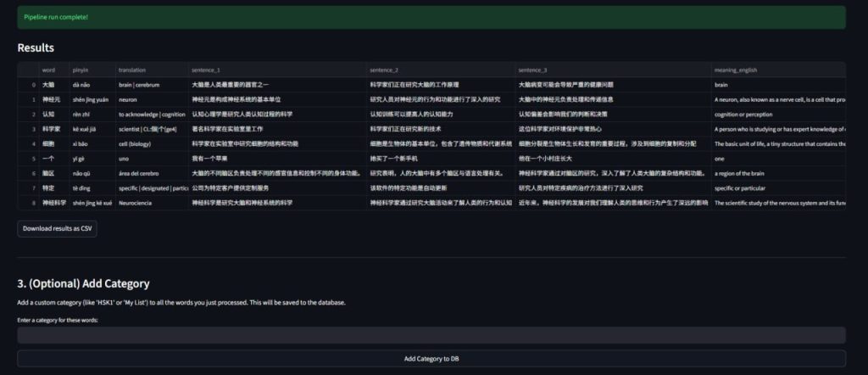868x375 pixels.
Task: Click the sentence_1 column header
Action: 206,70
